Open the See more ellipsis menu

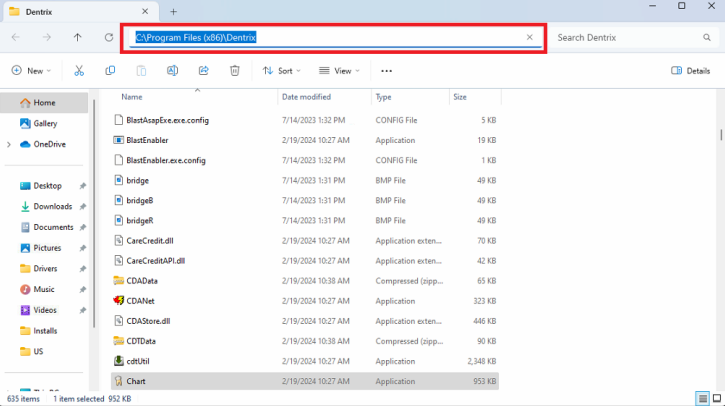pos(386,71)
